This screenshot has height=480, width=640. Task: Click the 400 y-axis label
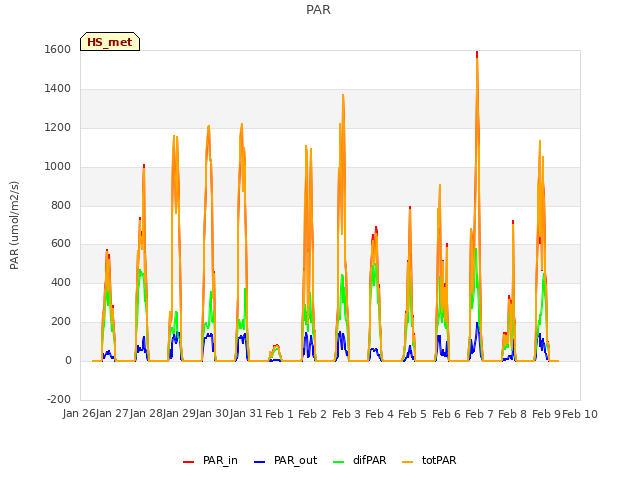click(x=61, y=282)
